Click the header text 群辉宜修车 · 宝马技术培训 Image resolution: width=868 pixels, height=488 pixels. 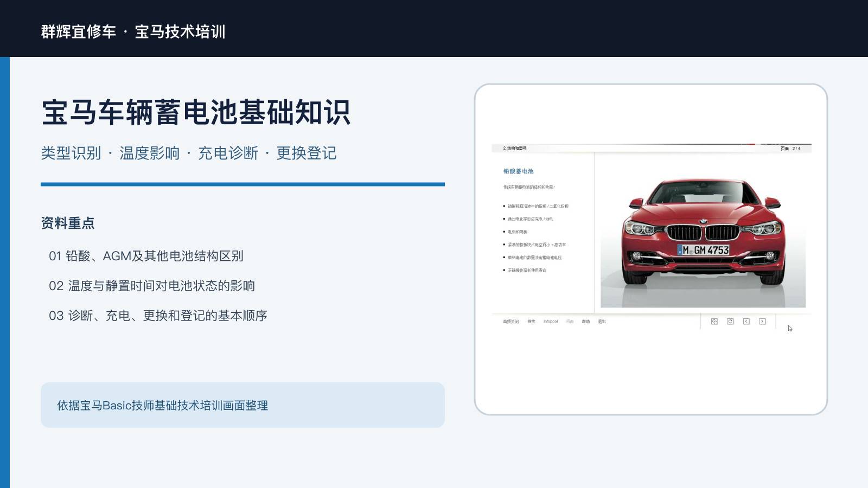tap(133, 31)
